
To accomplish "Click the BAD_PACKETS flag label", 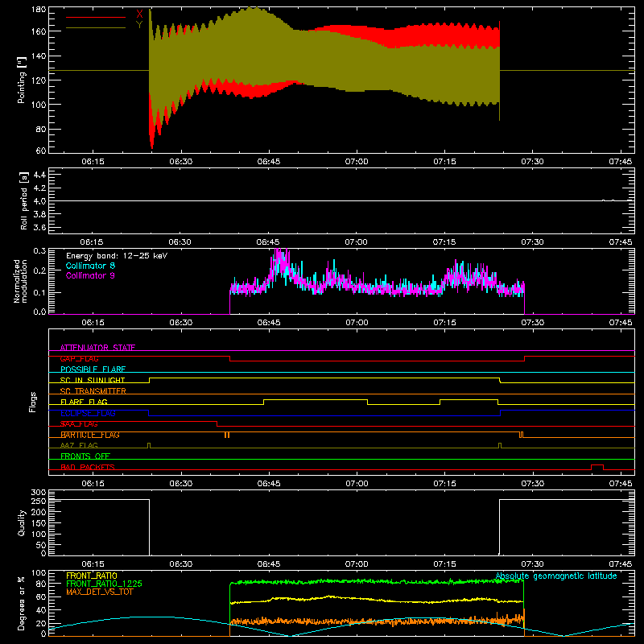I will pyautogui.click(x=88, y=467).
